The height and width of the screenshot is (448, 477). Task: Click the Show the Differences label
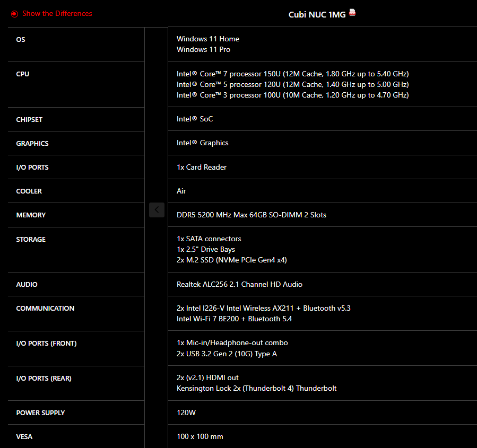pyautogui.click(x=57, y=14)
